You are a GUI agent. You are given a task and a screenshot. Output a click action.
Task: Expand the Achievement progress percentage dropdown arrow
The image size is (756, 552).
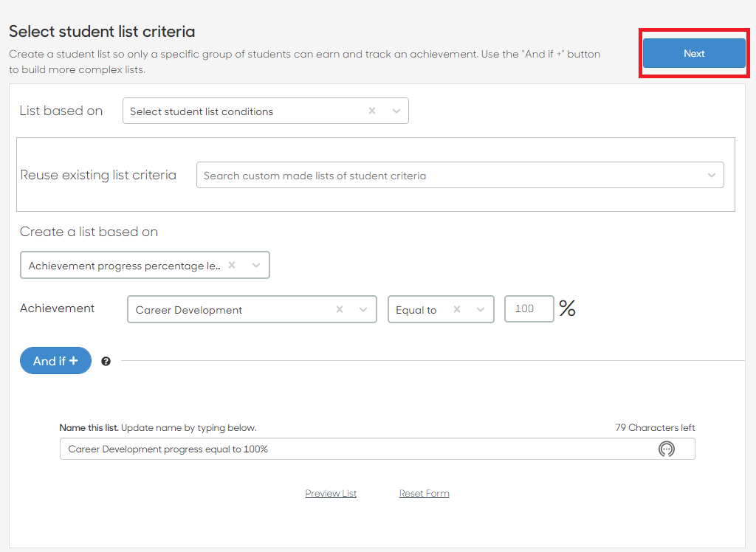pos(256,265)
